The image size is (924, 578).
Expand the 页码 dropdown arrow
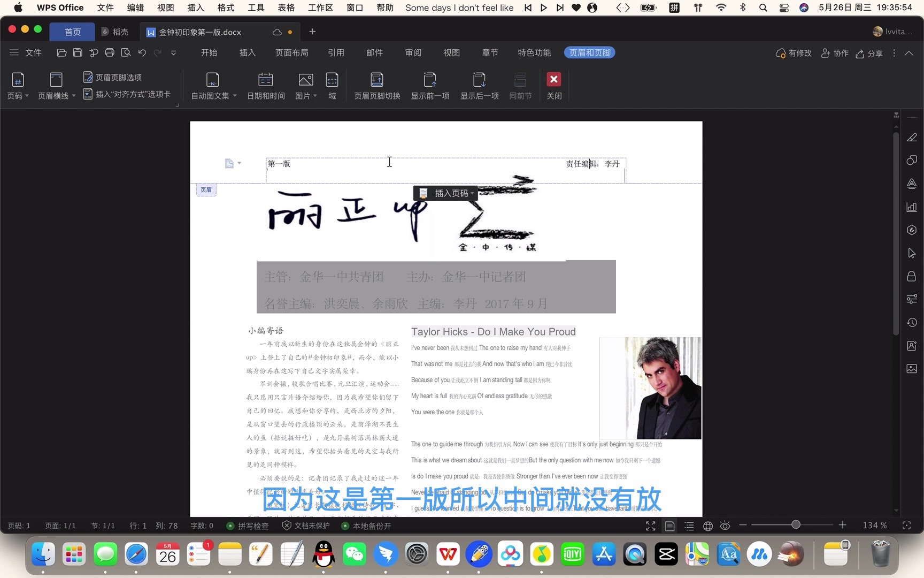click(27, 96)
